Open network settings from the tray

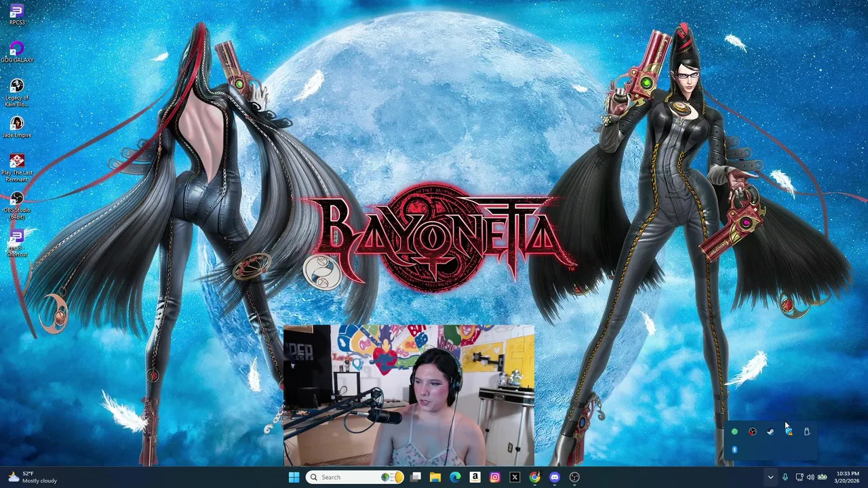pos(799,477)
